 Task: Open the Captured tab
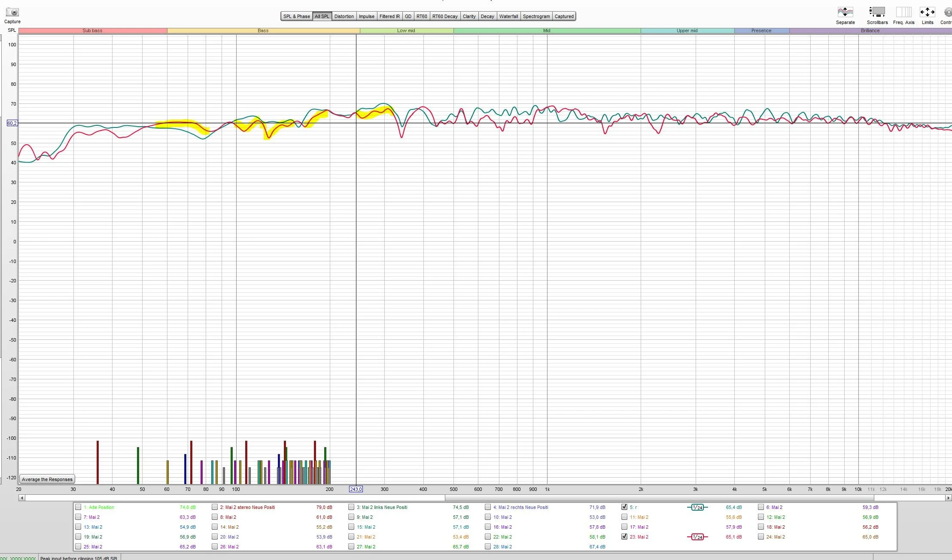point(564,16)
